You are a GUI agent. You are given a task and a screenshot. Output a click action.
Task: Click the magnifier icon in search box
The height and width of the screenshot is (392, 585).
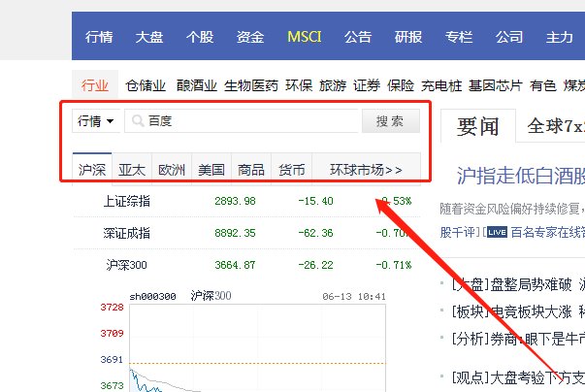tap(138, 121)
